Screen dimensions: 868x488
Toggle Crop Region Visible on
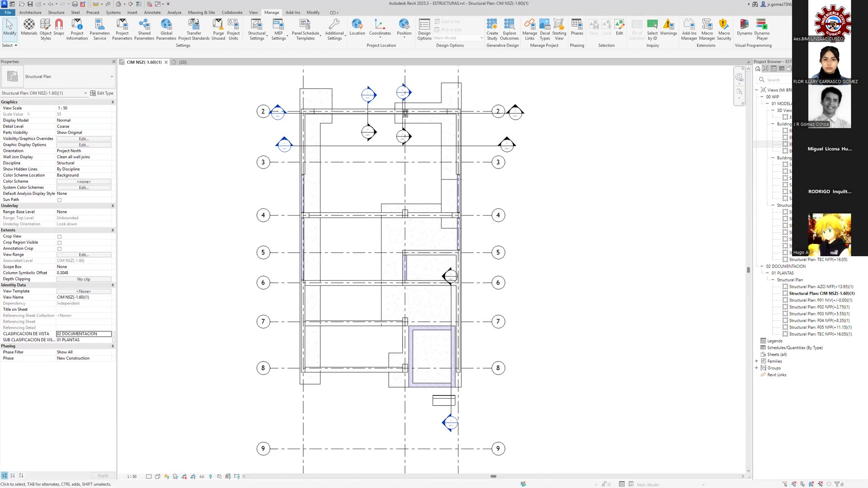(x=59, y=243)
